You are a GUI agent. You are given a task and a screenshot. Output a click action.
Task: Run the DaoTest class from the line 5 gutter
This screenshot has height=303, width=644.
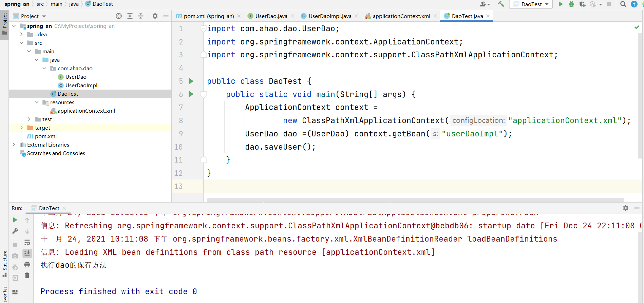click(x=191, y=81)
